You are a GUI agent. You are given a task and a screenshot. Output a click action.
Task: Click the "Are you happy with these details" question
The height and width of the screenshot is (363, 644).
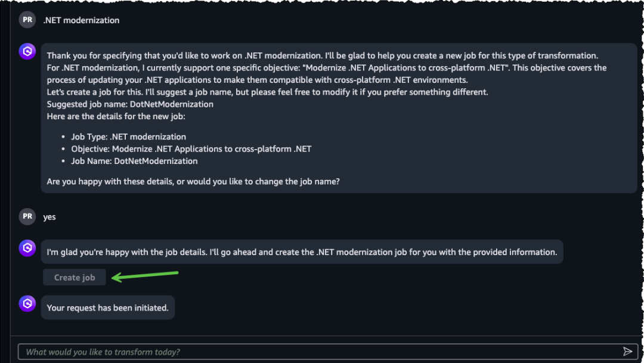click(193, 181)
